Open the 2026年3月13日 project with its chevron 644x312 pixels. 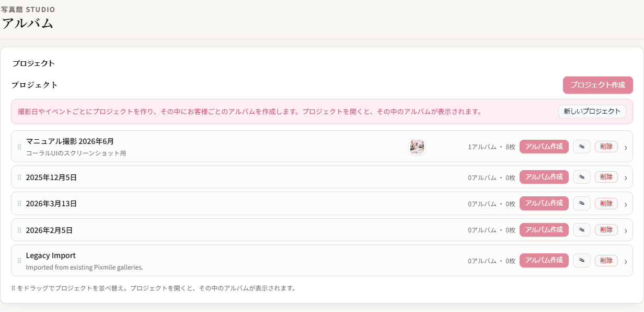[625, 204]
